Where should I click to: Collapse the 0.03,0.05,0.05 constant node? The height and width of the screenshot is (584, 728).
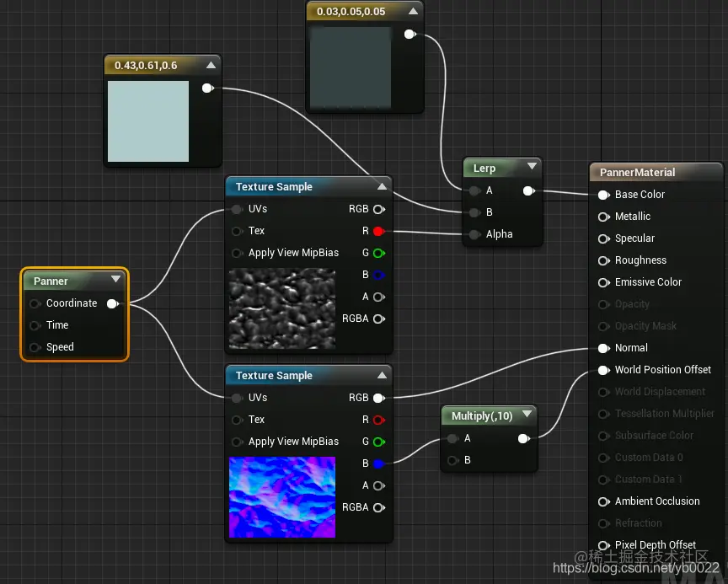(x=413, y=11)
